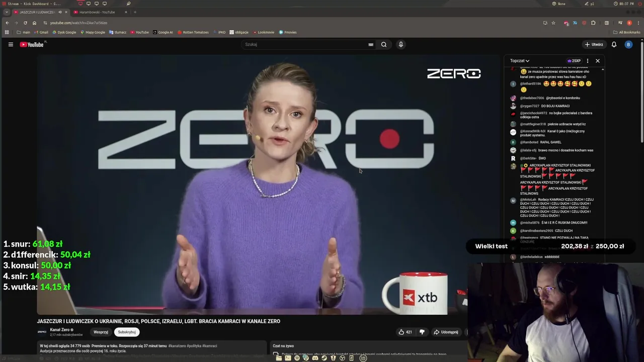Go to YouTube home via logo
The width and height of the screenshot is (644, 362).
32,44
